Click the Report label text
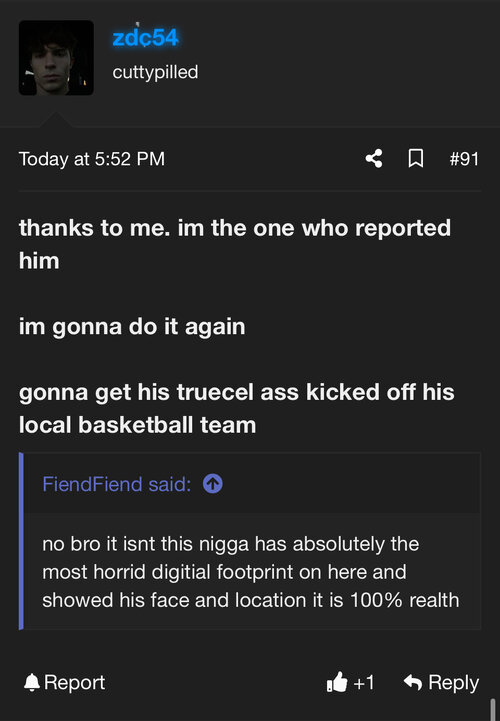 tap(75, 682)
